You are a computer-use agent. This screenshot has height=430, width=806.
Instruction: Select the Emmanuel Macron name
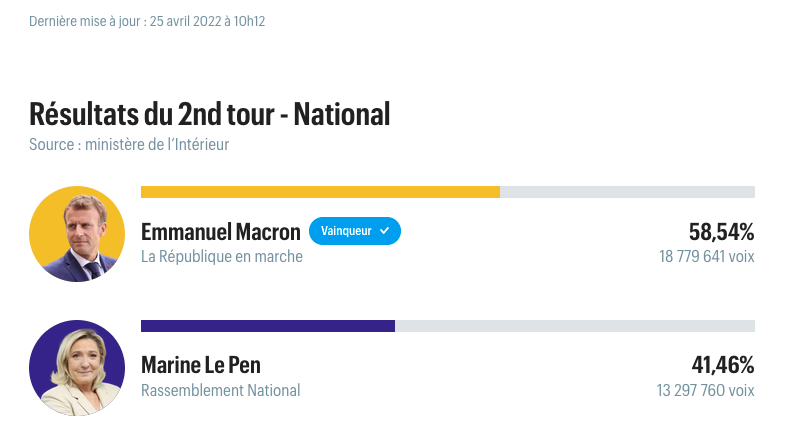point(221,232)
